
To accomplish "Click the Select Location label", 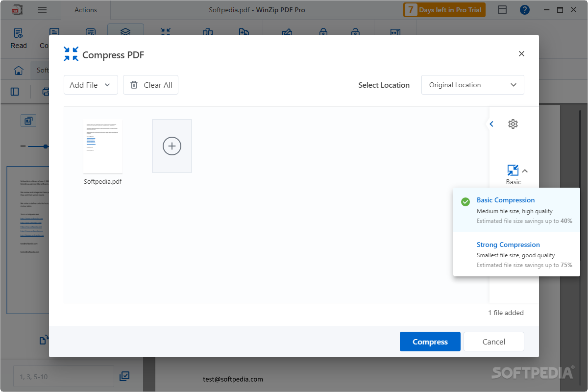I will coord(384,85).
